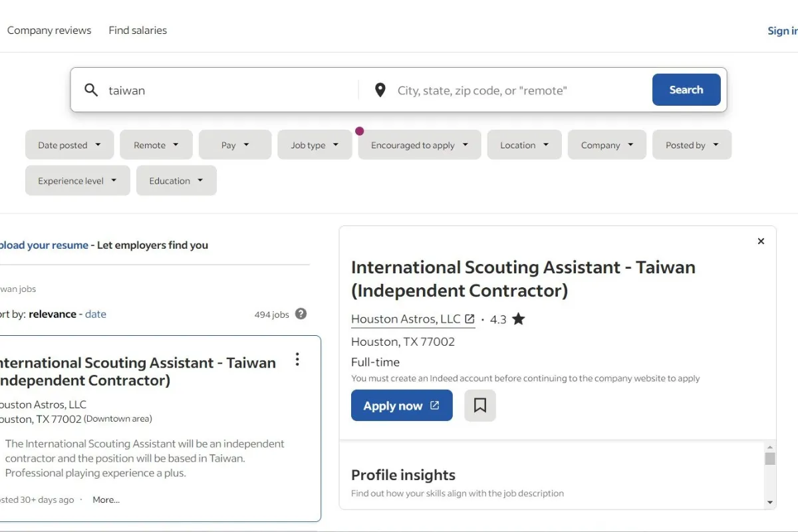
Task: Open the Date posted filter dropdown
Action: [70, 145]
